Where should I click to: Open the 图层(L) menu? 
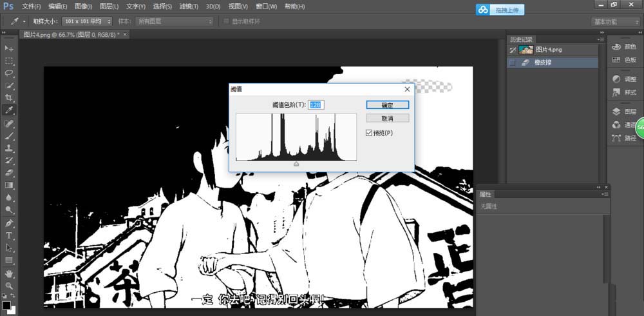click(109, 6)
